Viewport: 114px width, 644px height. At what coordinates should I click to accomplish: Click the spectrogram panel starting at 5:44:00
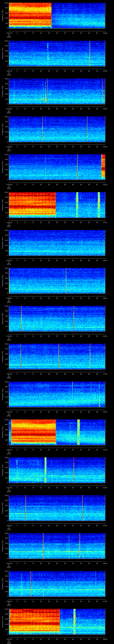pos(57,508)
